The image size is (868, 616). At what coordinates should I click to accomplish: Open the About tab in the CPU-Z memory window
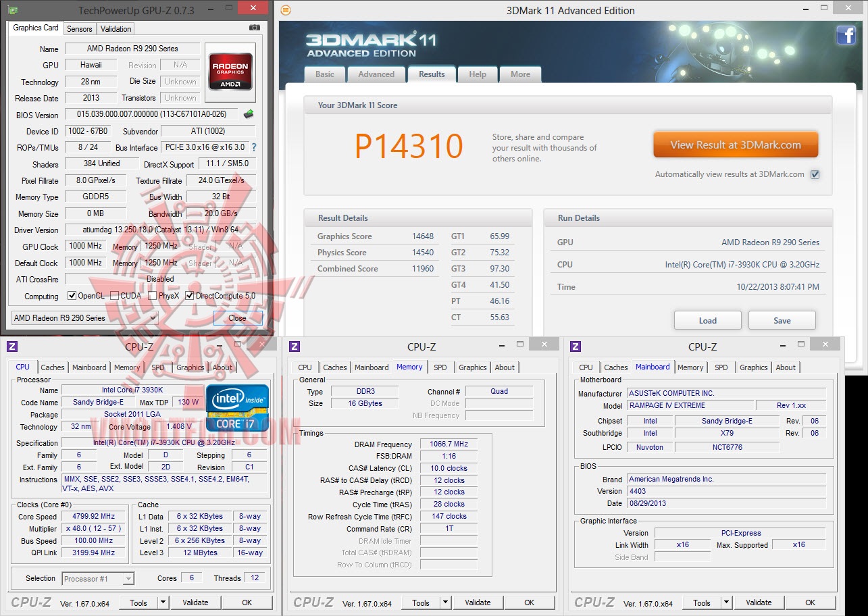click(505, 367)
